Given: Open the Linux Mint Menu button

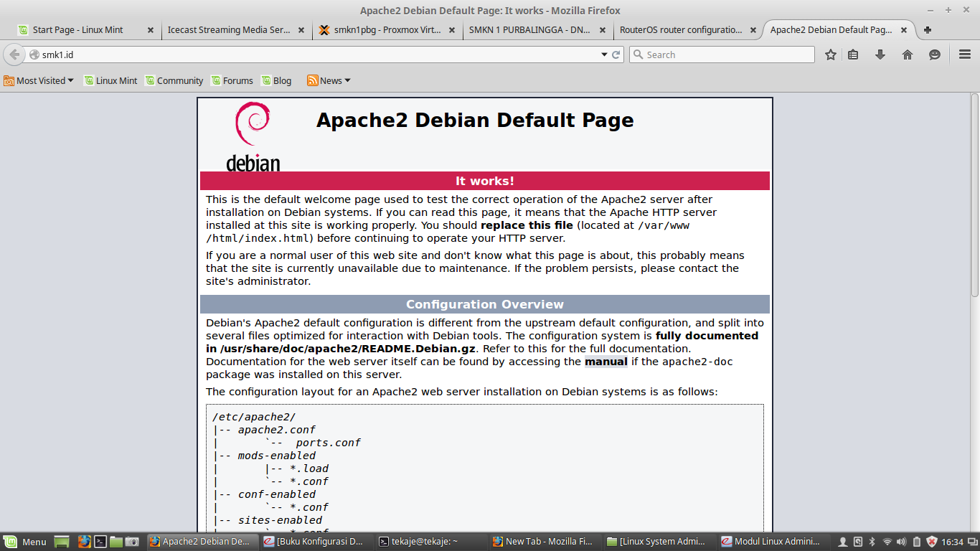Looking at the screenshot, I should (x=25, y=542).
